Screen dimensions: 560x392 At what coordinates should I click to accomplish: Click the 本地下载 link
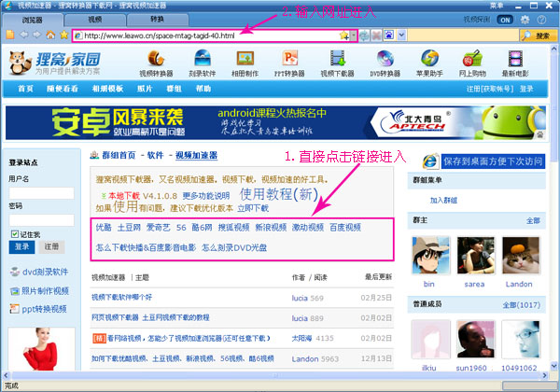124,196
